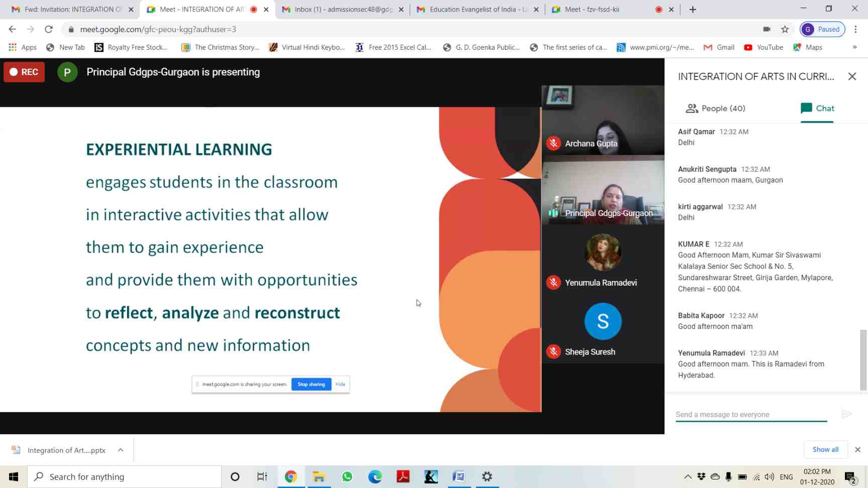Close the downloads bar
Viewport: 868px width, 488px height.
coord(857,449)
